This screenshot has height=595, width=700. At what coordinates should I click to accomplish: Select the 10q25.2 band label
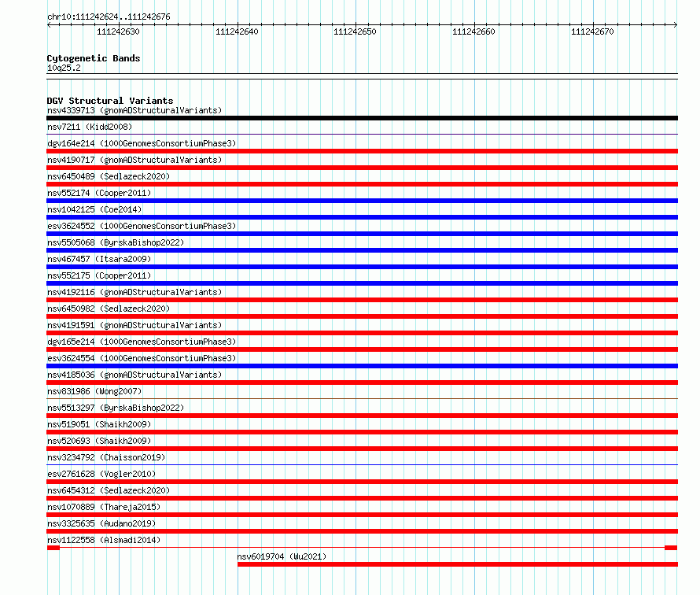pyautogui.click(x=64, y=68)
